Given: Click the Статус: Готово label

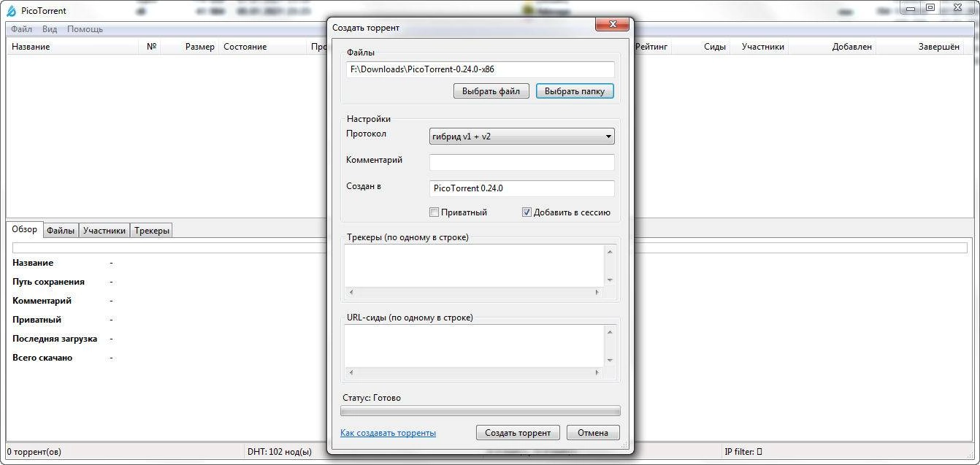Looking at the screenshot, I should pos(372,398).
